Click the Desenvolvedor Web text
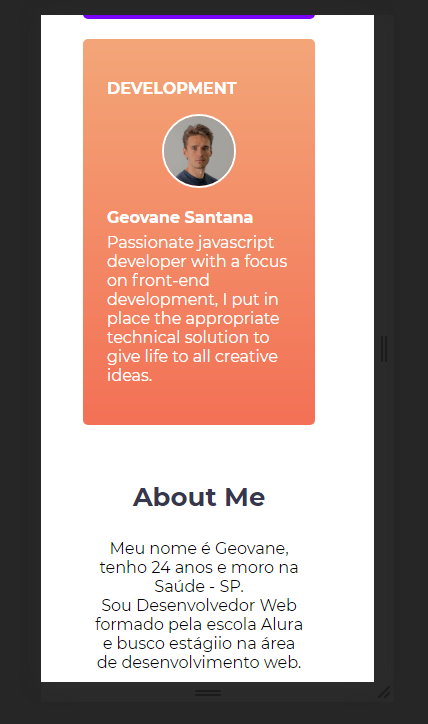The height and width of the screenshot is (724, 428). click(217, 605)
